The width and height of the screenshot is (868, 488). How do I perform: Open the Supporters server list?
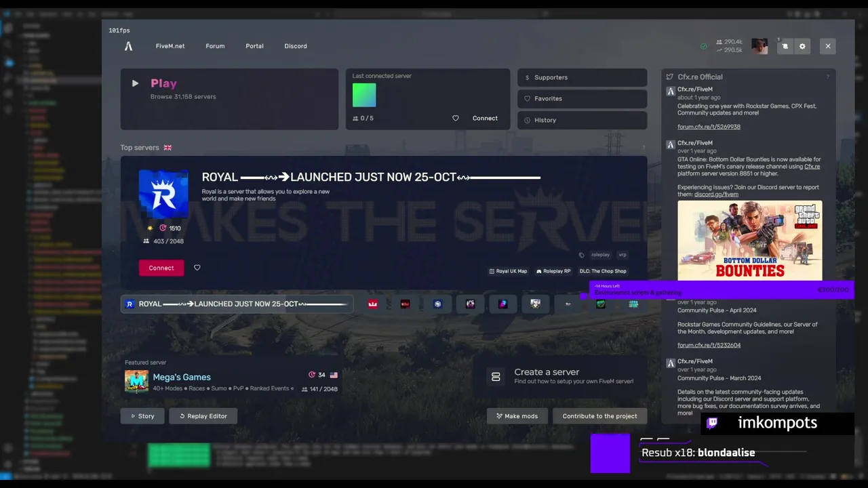point(582,77)
